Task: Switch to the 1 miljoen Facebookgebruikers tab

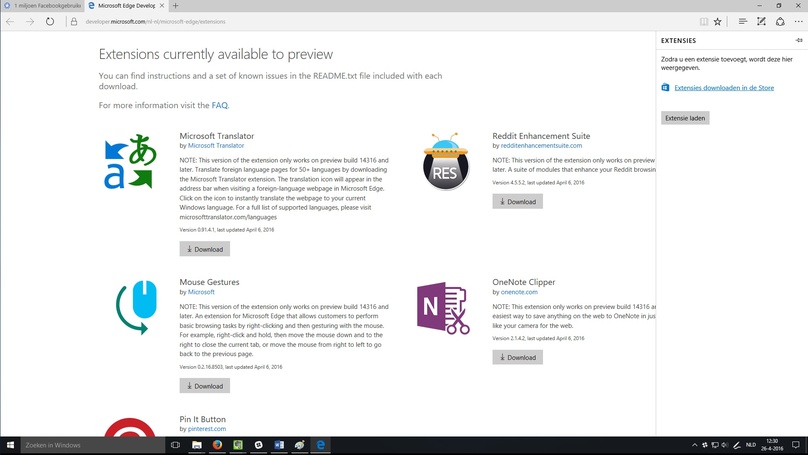Action: click(43, 6)
